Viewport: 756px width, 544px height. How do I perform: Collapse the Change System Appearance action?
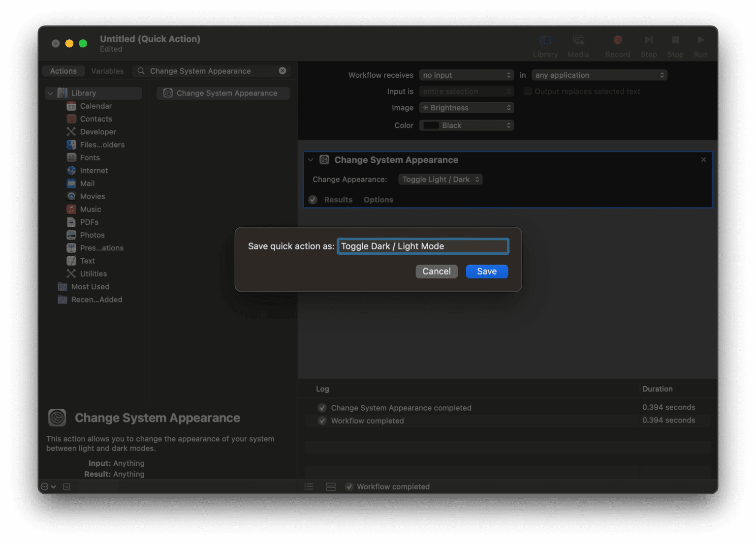pos(310,160)
